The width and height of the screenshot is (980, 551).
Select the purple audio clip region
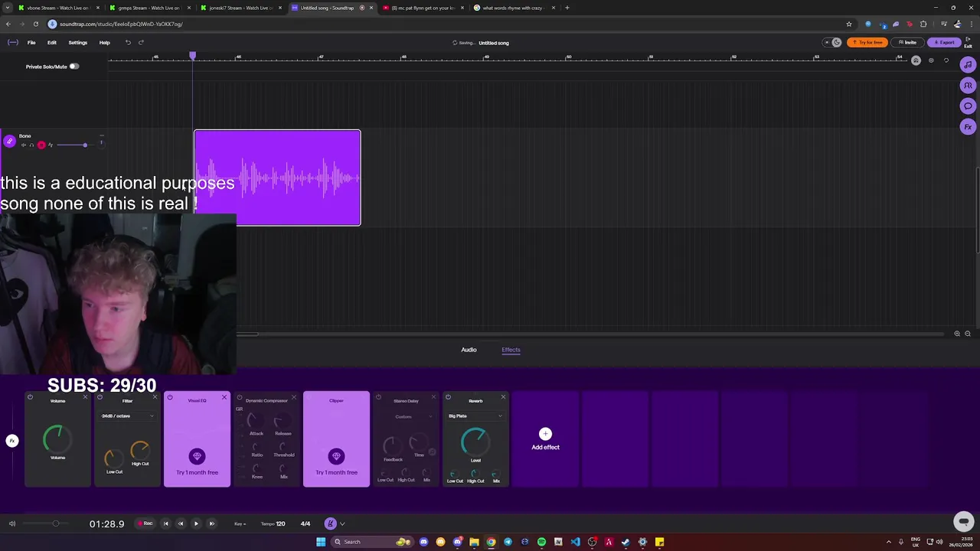pyautogui.click(x=277, y=178)
